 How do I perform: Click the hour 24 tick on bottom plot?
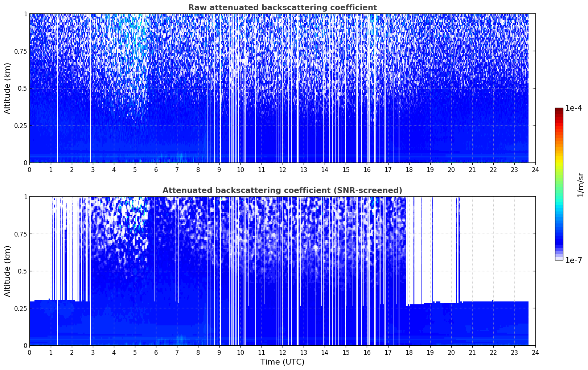tap(535, 352)
